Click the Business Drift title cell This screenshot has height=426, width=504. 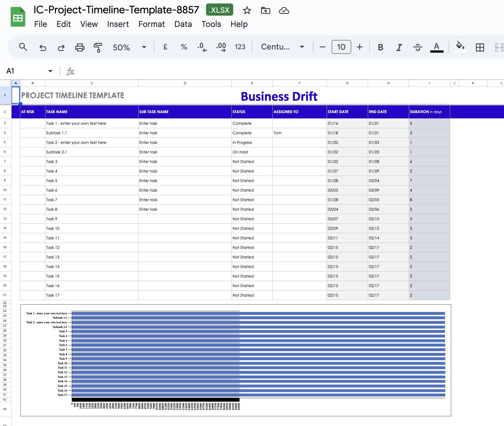279,96
